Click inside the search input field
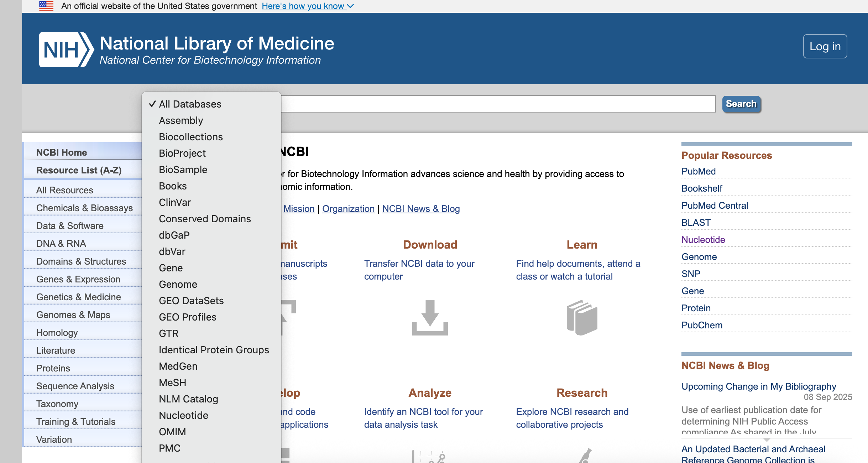The image size is (868, 463). pos(498,104)
